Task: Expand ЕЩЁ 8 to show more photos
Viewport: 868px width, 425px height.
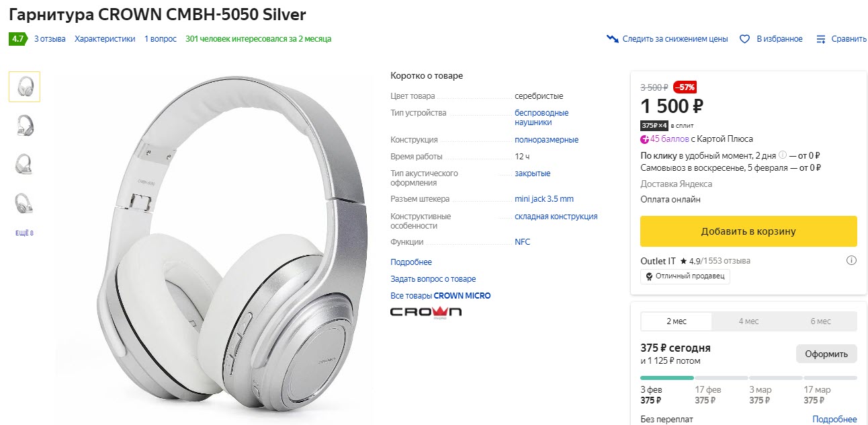Action: click(24, 232)
